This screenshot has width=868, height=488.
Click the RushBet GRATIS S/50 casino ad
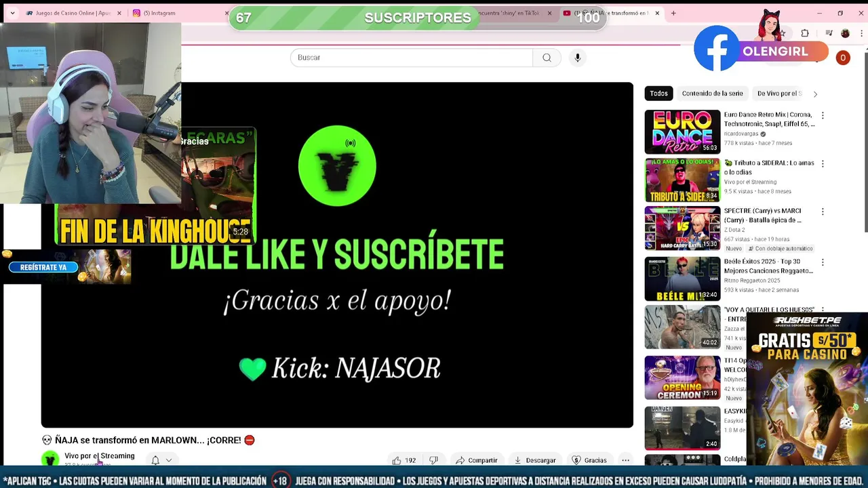807,388
